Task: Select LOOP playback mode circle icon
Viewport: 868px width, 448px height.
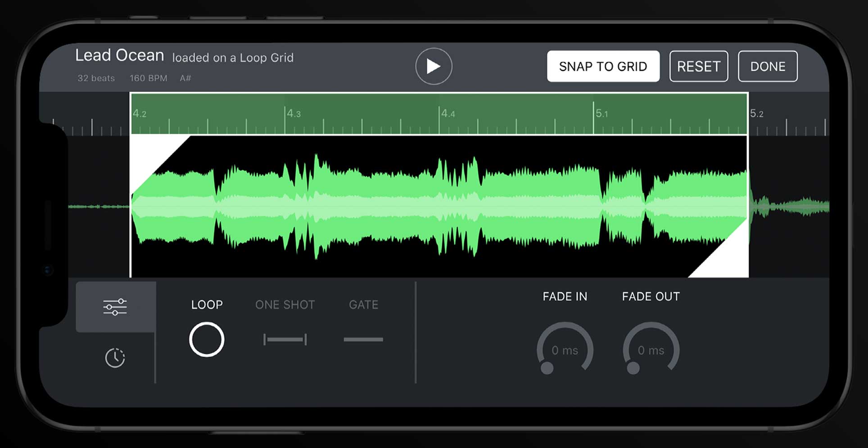Action: click(x=207, y=340)
